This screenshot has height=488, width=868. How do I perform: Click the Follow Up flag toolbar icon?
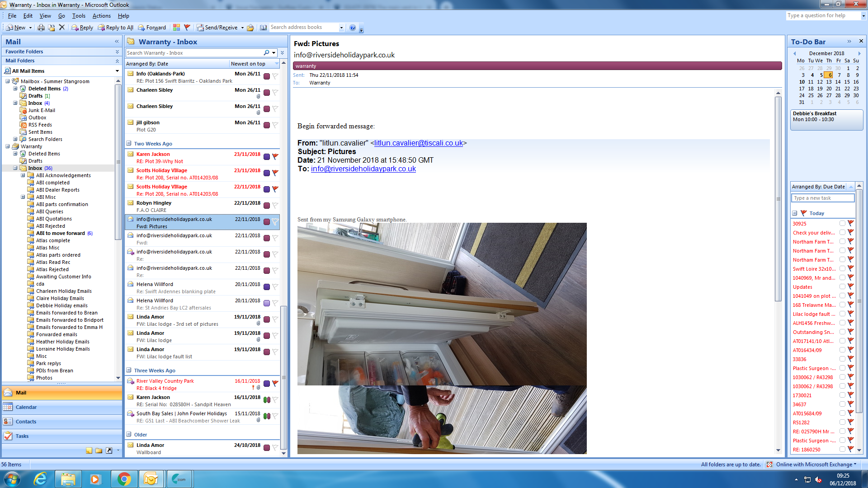187,28
